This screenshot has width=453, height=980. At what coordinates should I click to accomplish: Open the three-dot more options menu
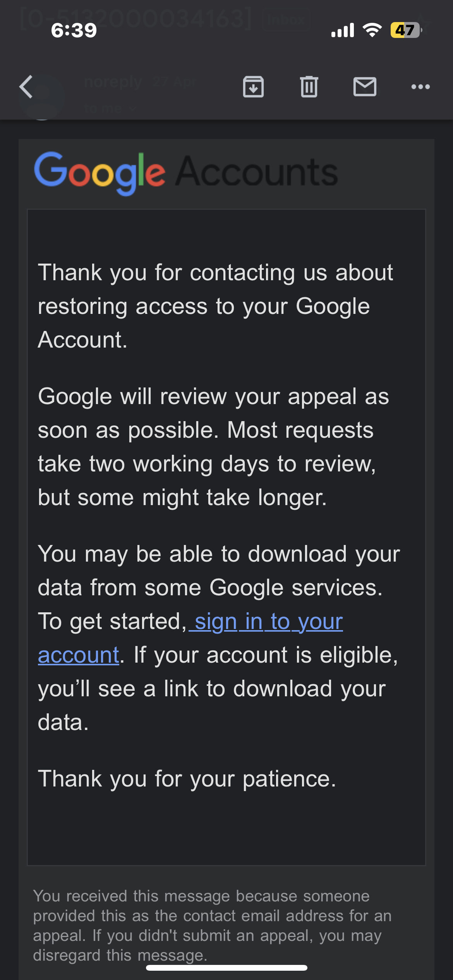(420, 87)
